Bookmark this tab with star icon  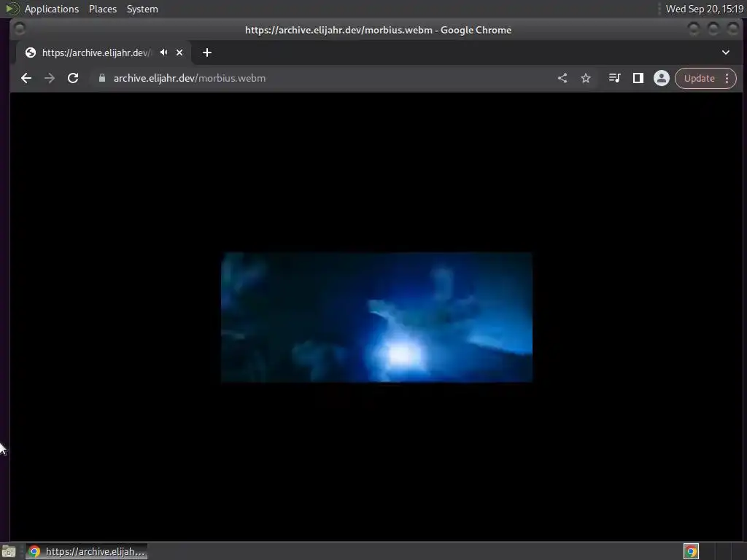(586, 78)
